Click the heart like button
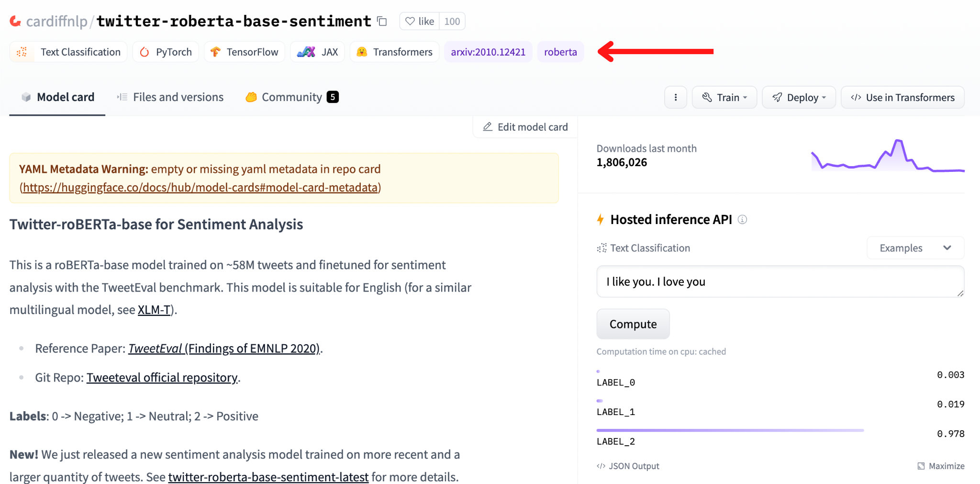The image size is (980, 484). [420, 21]
